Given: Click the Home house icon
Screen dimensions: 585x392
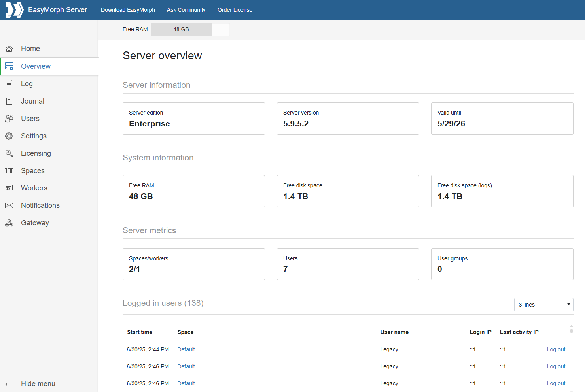Looking at the screenshot, I should coord(9,49).
